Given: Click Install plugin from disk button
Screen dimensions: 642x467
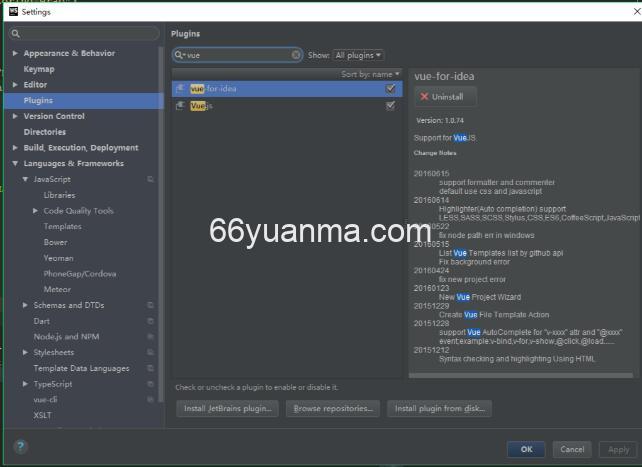Looking at the screenshot, I should point(440,408).
